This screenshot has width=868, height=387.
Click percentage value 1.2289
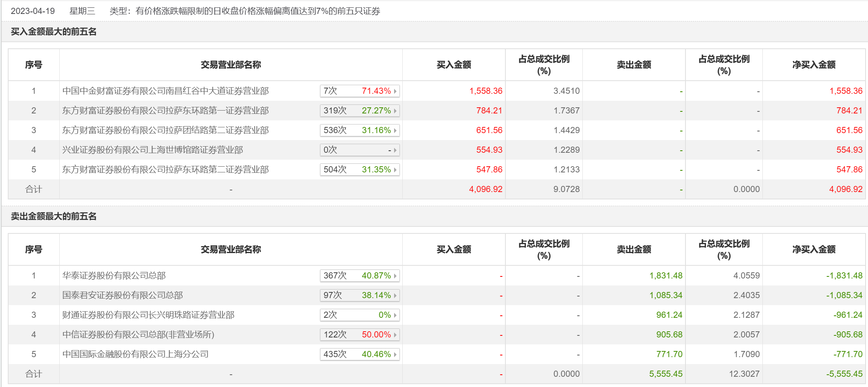[566, 150]
